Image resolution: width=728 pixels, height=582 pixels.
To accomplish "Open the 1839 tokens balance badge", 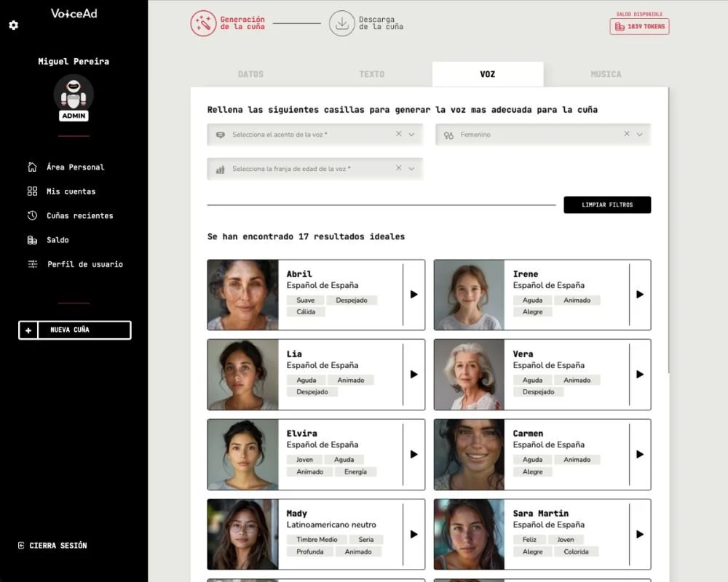I will click(639, 26).
